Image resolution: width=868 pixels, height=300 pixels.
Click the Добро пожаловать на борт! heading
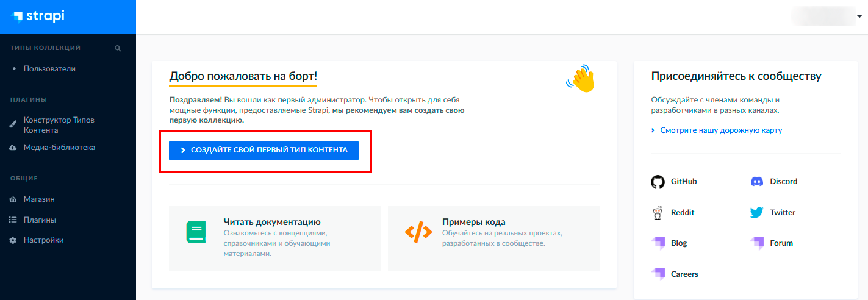click(x=243, y=76)
